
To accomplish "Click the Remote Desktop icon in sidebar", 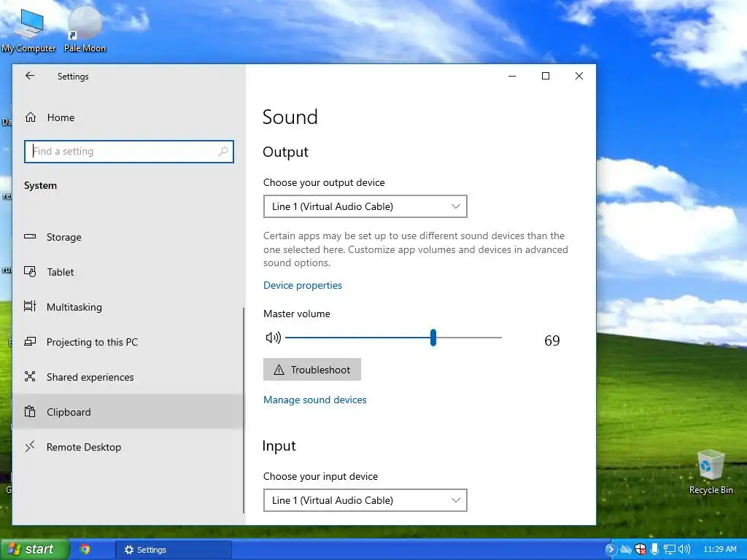I will (x=30, y=446).
